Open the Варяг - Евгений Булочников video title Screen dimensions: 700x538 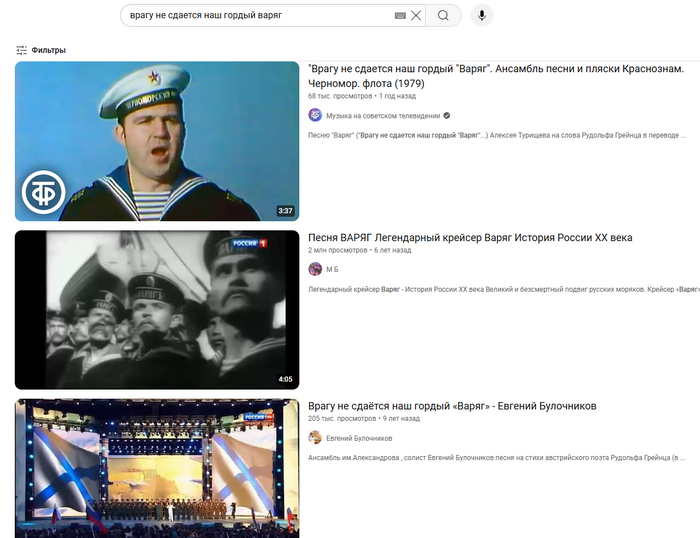(452, 406)
